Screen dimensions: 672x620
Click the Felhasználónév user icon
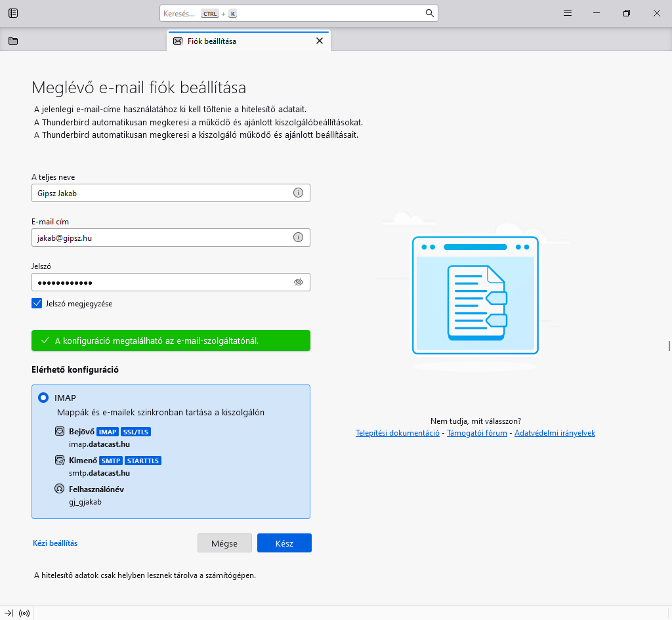(60, 489)
